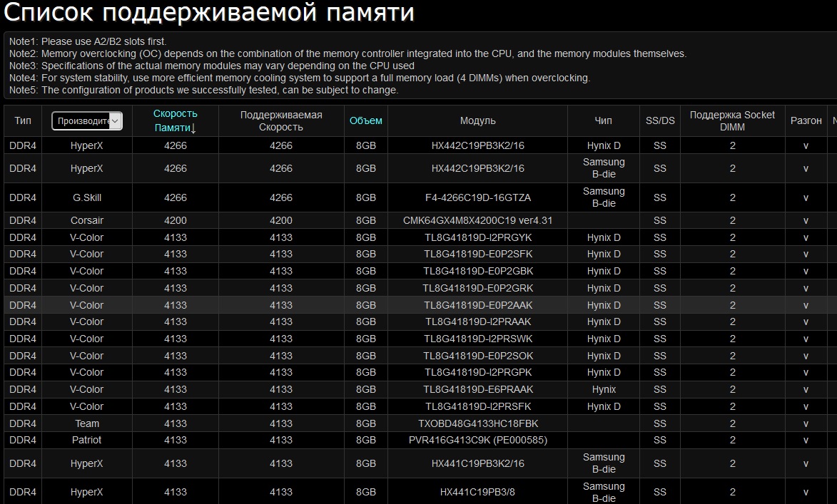Click the Чип column header
837x504 pixels.
[x=603, y=120]
